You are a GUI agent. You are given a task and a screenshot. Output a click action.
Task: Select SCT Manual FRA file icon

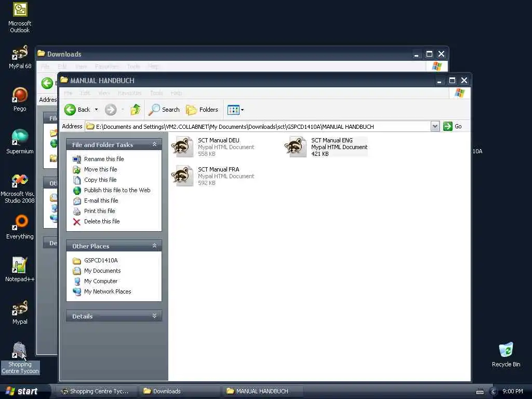[182, 176]
